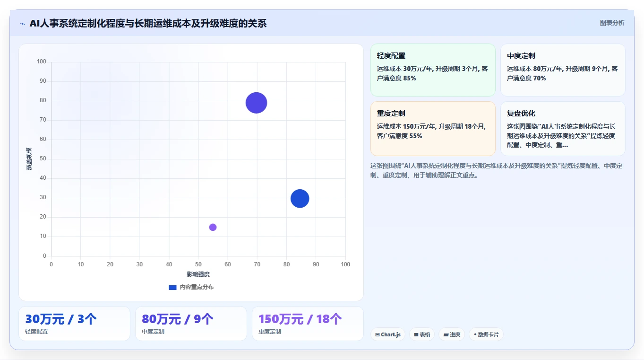This screenshot has height=360, width=644.
Task: Click the summary paragraph beginning 这张图围绕
Action: [x=497, y=170]
